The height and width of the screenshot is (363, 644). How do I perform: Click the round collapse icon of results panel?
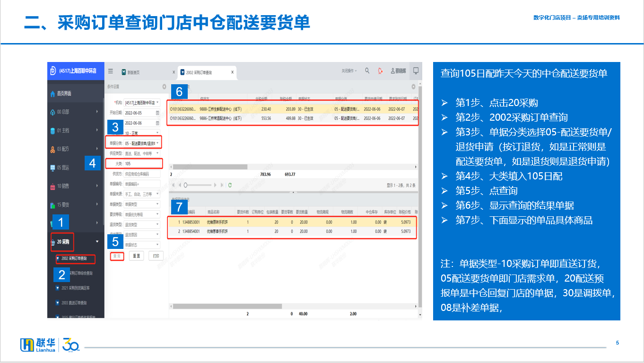click(413, 87)
